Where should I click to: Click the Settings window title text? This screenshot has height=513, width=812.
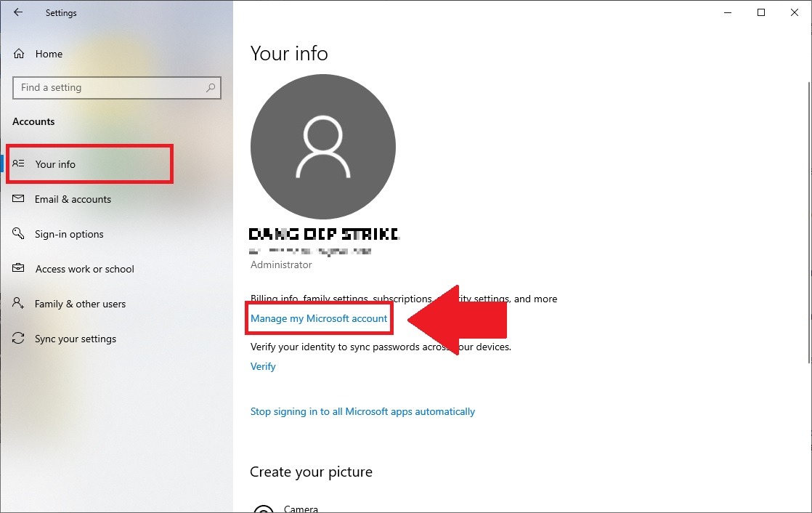tap(61, 13)
